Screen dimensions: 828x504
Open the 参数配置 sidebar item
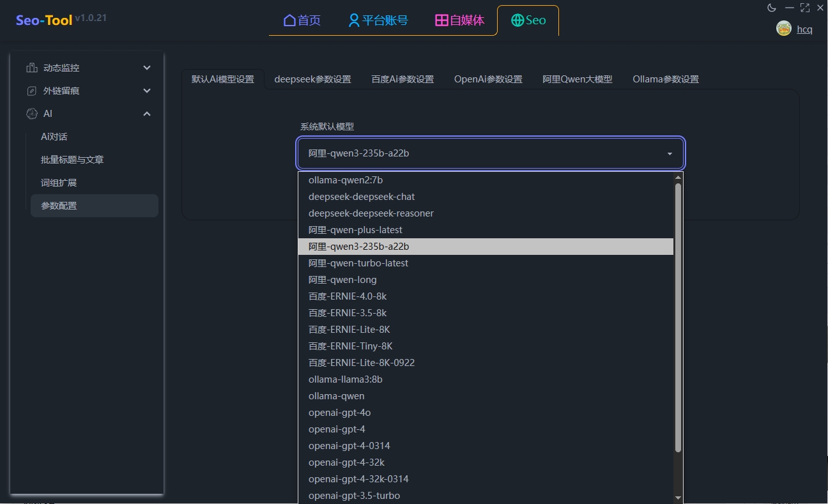coord(95,206)
